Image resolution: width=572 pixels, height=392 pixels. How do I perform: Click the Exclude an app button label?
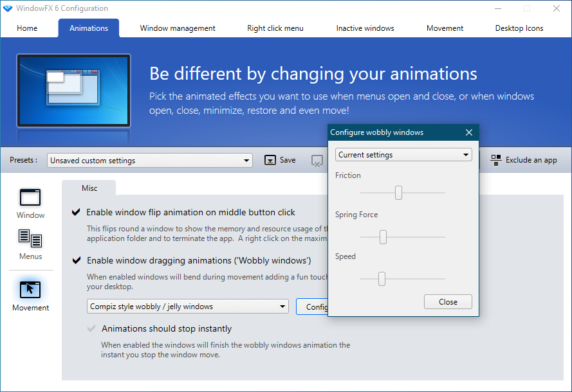[531, 160]
